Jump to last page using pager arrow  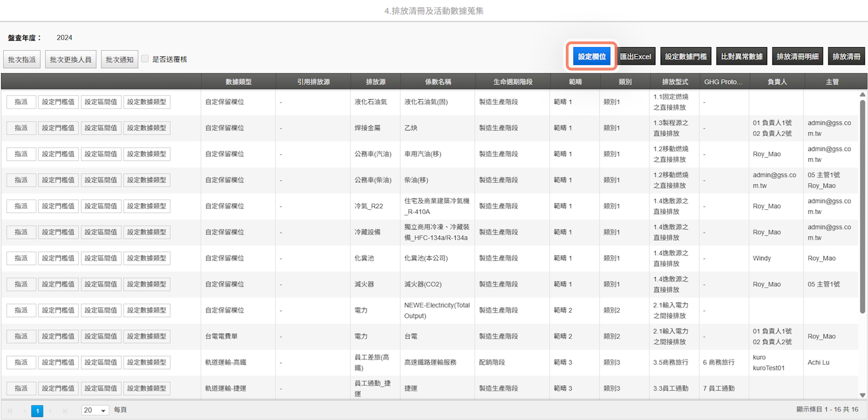[65, 411]
